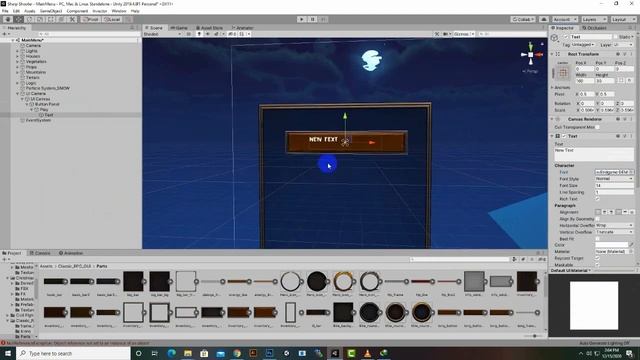
Task: Click the Text content box reading New Text
Action: pyautogui.click(x=594, y=154)
